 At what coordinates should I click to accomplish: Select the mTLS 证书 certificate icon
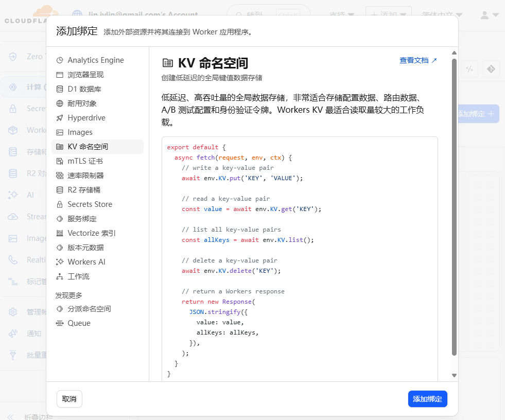pos(60,161)
